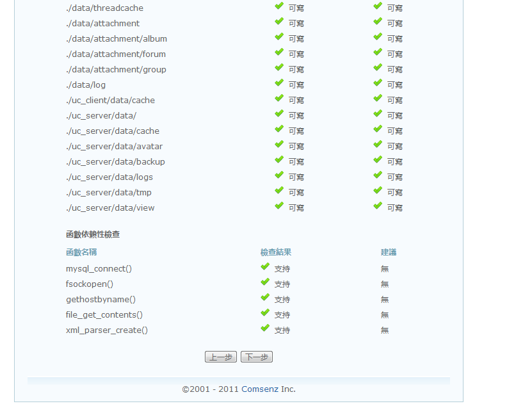532x406 pixels.
Task: Click check icon for fsockopen() result
Action: click(x=265, y=282)
